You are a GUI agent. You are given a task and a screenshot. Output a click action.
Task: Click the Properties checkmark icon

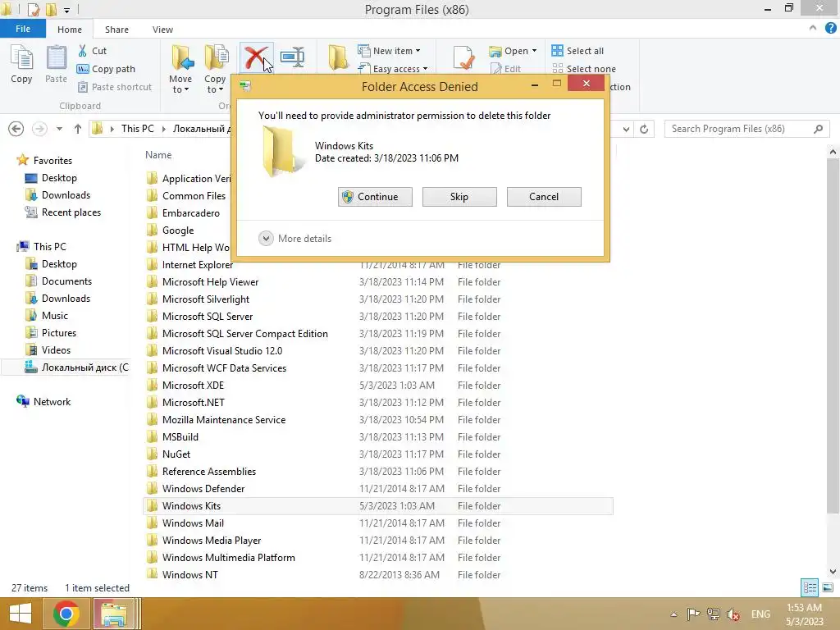click(x=463, y=57)
